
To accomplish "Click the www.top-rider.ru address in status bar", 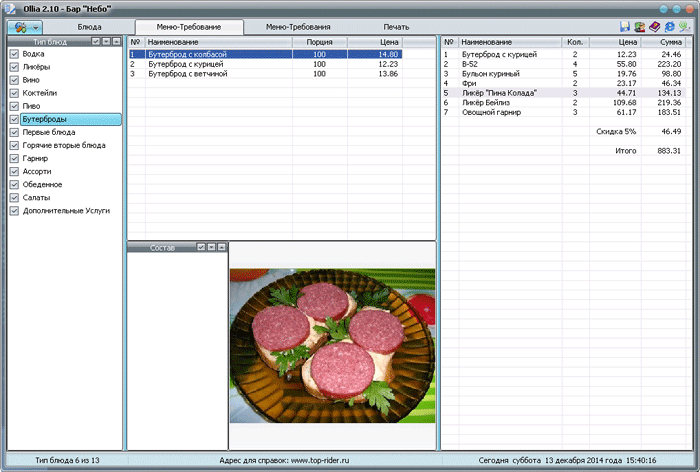I will pyautogui.click(x=320, y=460).
